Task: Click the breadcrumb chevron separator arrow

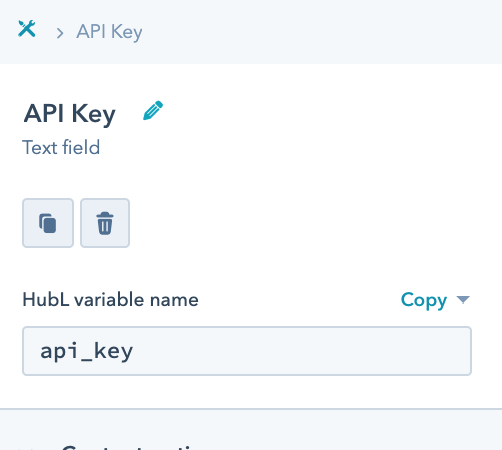Action: 60,33
